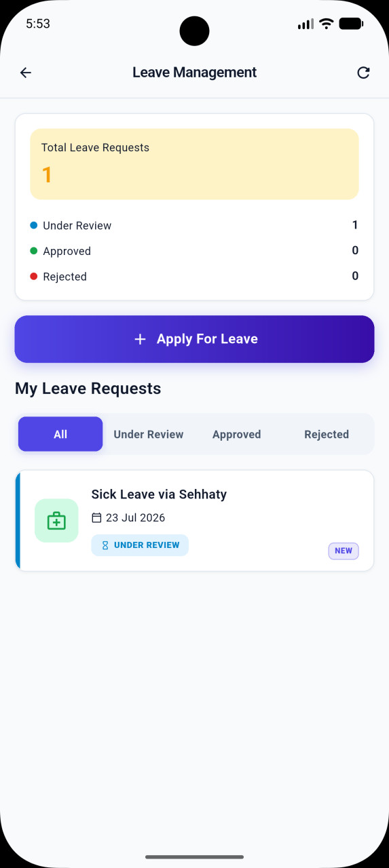Refresh the leave requests list
Screen dimensions: 389x868
click(x=363, y=73)
